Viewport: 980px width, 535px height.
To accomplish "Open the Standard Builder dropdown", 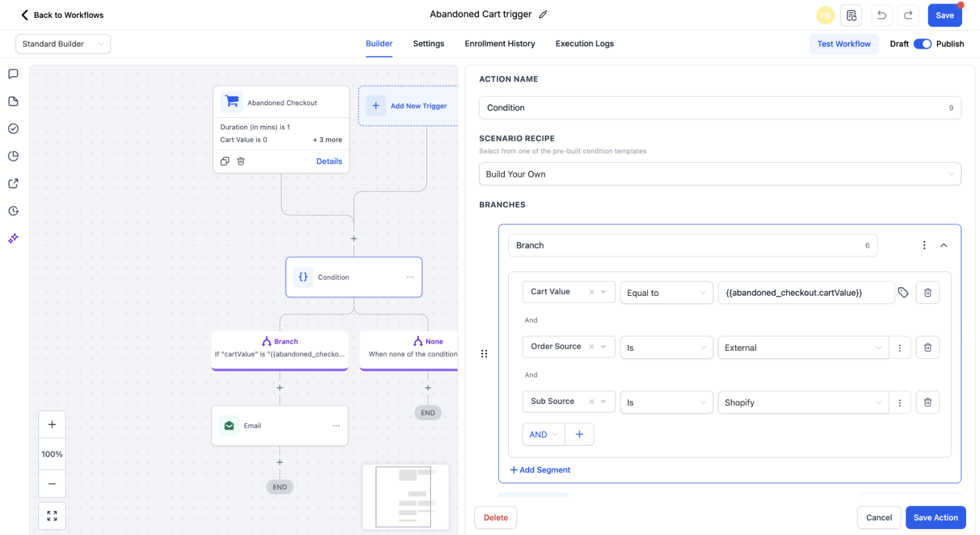I will tap(64, 44).
